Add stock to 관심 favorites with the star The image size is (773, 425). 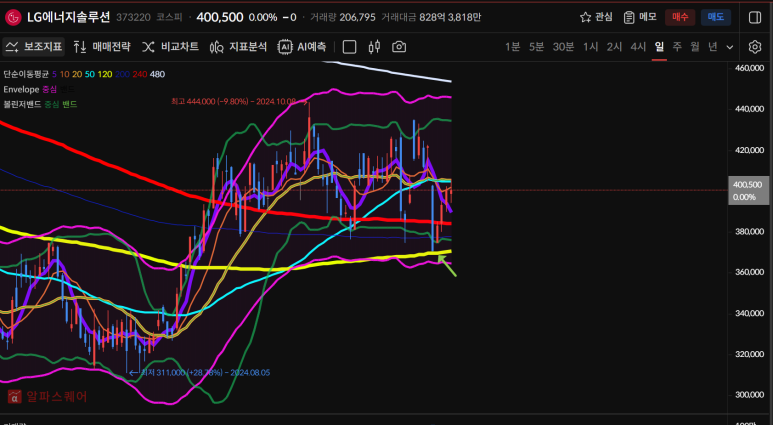596,17
